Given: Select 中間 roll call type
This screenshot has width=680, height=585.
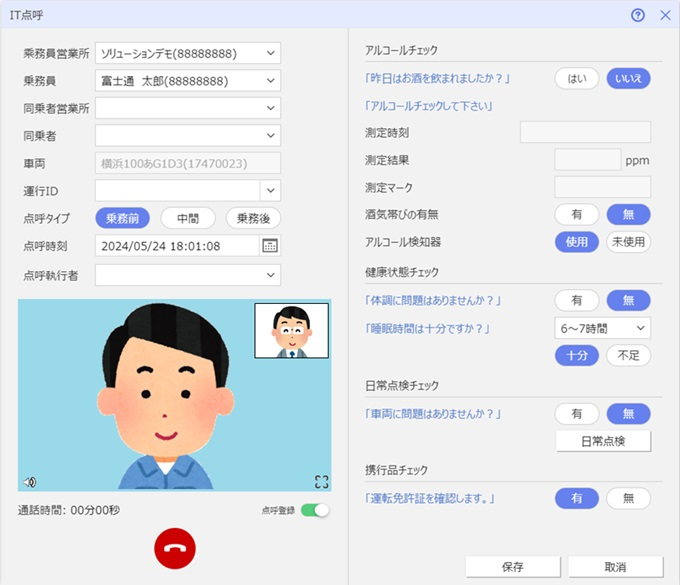Looking at the screenshot, I should click(188, 218).
